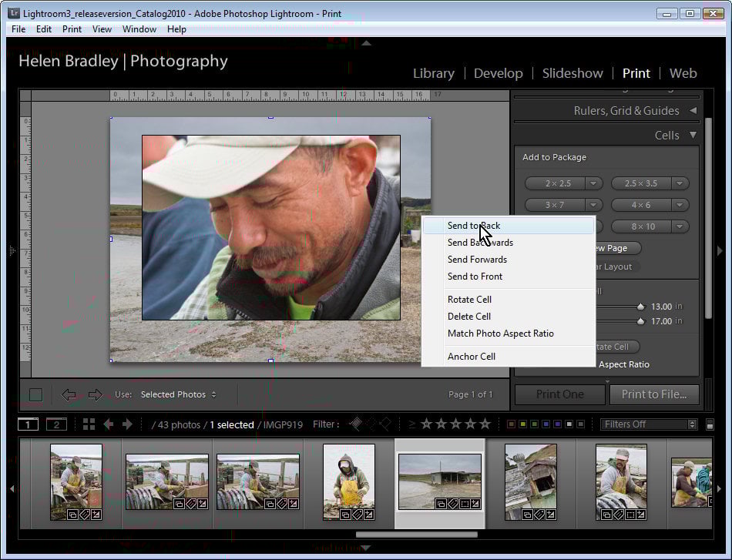
Task: Toggle the red color label filter
Action: [x=511, y=424]
